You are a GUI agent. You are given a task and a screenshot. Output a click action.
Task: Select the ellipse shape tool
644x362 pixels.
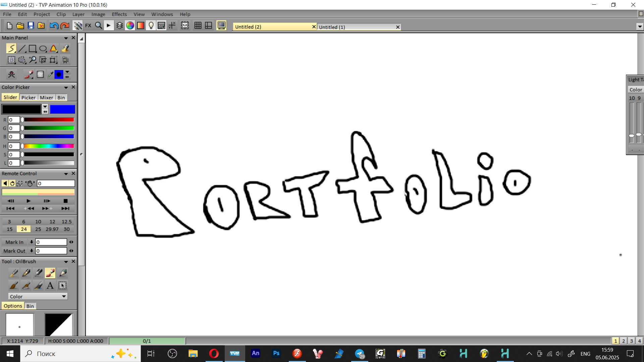tap(43, 49)
